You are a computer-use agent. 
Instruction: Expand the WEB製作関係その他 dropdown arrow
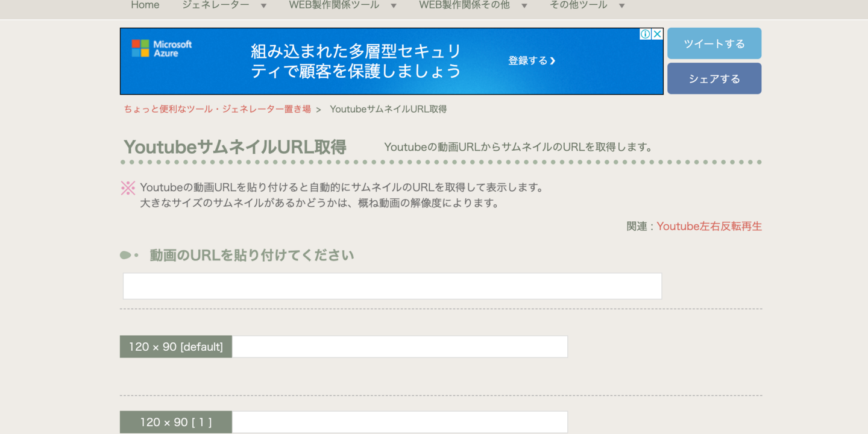524,6
